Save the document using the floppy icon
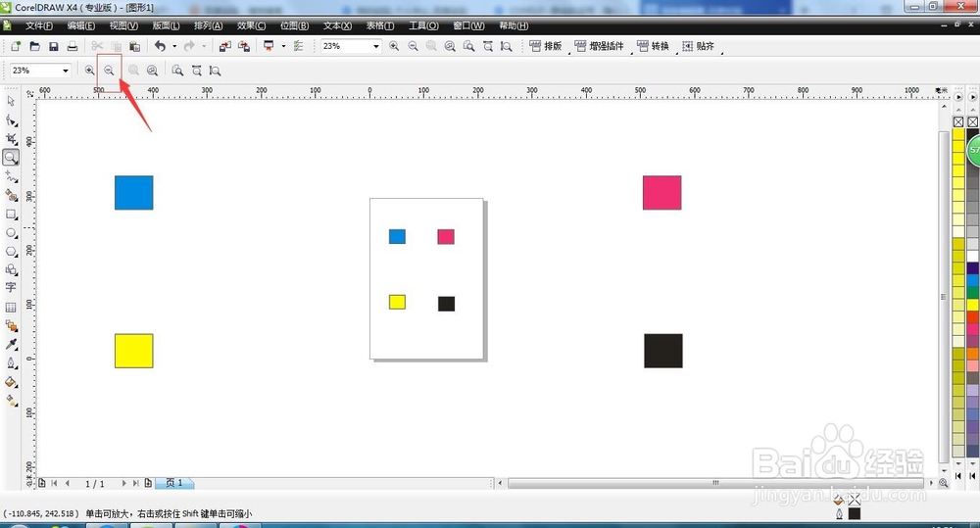Viewport: 980px width, 528px height. pos(54,46)
